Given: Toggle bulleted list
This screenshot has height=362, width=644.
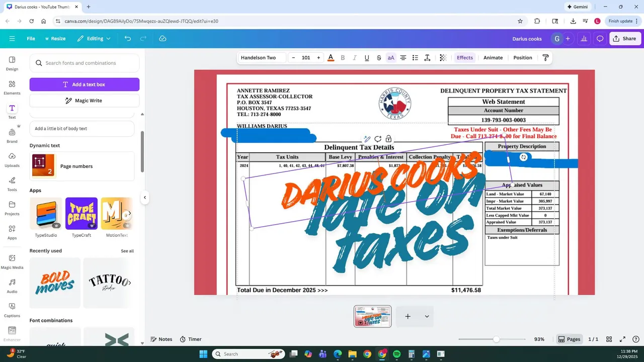Looking at the screenshot, I should pyautogui.click(x=415, y=58).
